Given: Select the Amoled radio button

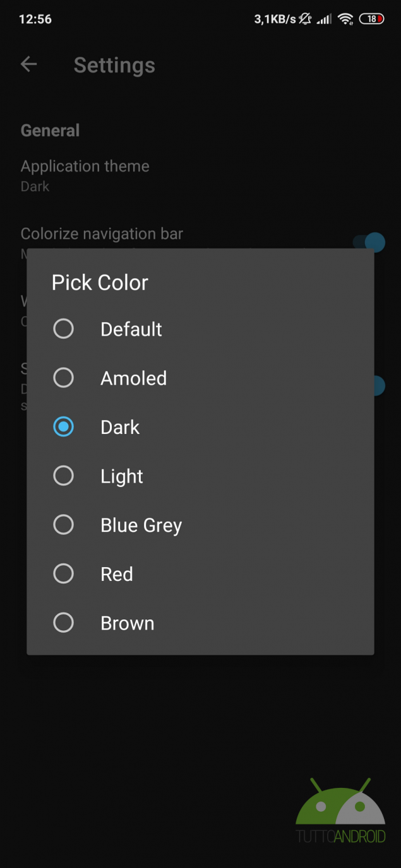Looking at the screenshot, I should pos(63,378).
